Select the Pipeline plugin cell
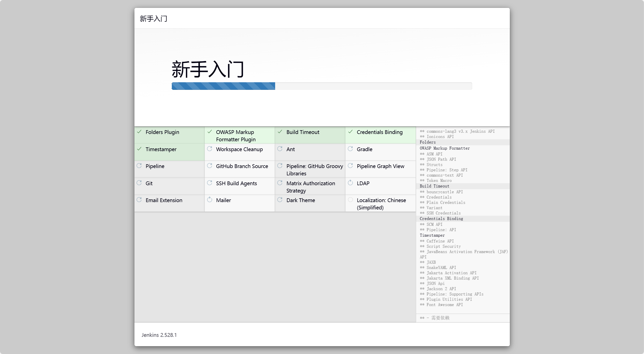This screenshot has width=644, height=354. click(155, 166)
